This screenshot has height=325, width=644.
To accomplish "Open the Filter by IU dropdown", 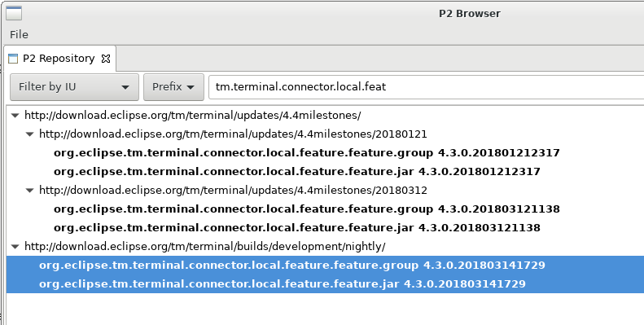I will (x=74, y=87).
